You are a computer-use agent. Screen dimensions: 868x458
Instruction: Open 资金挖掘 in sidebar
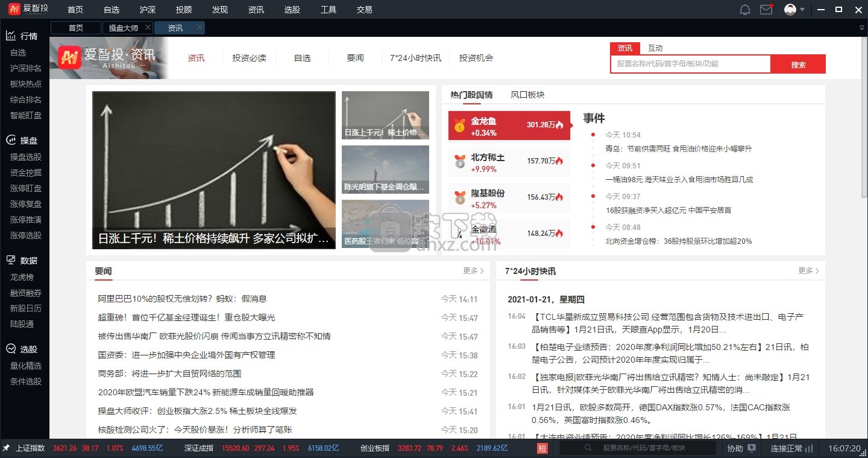[26, 173]
